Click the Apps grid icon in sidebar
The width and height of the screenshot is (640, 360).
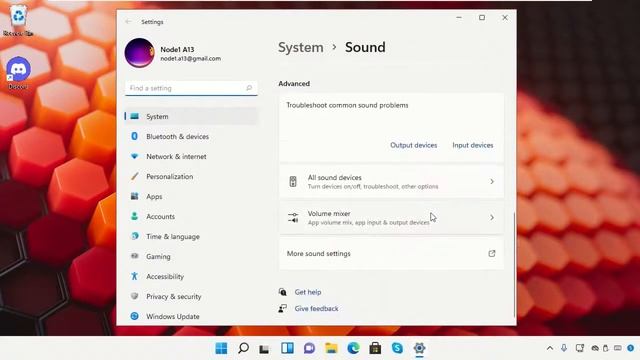[x=134, y=196]
